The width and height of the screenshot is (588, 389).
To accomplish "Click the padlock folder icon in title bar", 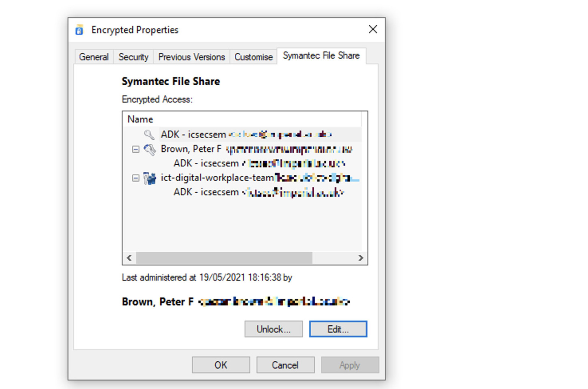I will point(79,30).
